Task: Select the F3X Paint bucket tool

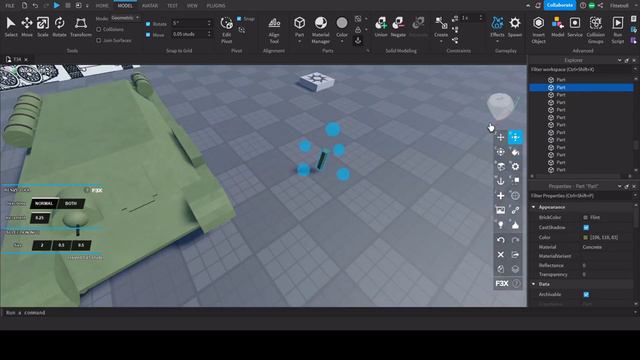Action: pos(515,152)
